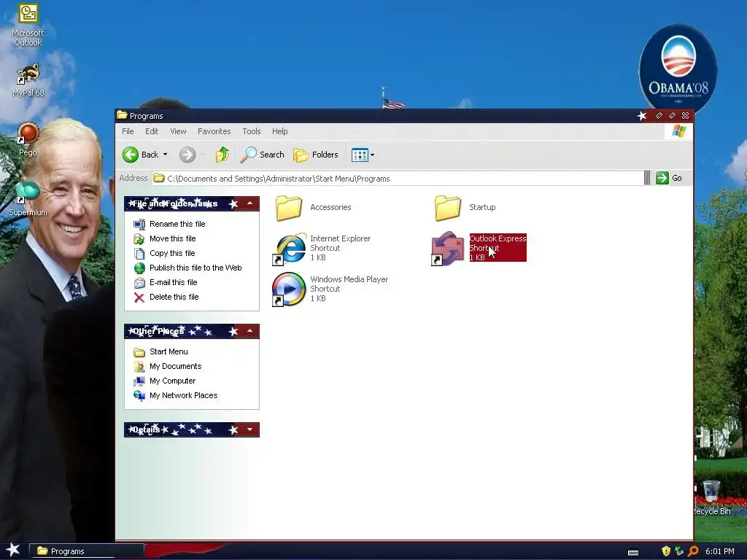The image size is (747, 560).
Task: Open the View menu
Action: 178,131
